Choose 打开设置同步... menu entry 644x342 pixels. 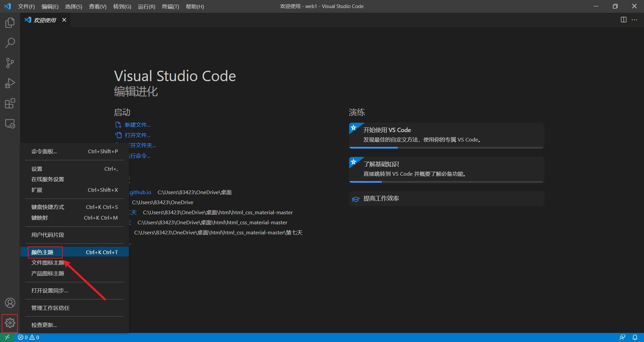74,291
